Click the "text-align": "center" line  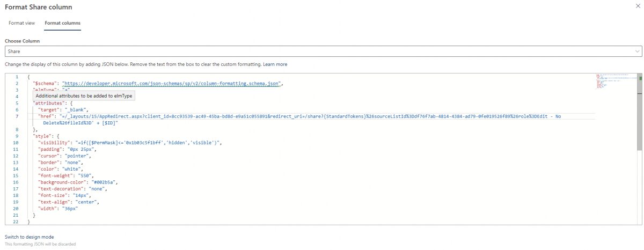(x=70, y=203)
